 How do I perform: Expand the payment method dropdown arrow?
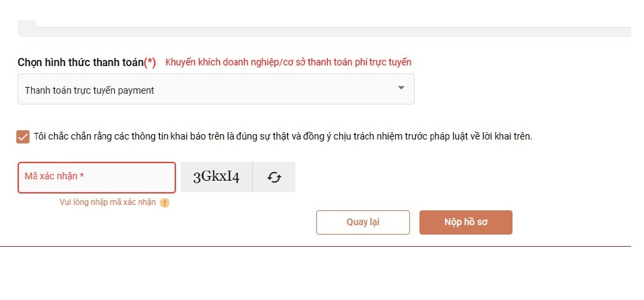(x=401, y=88)
